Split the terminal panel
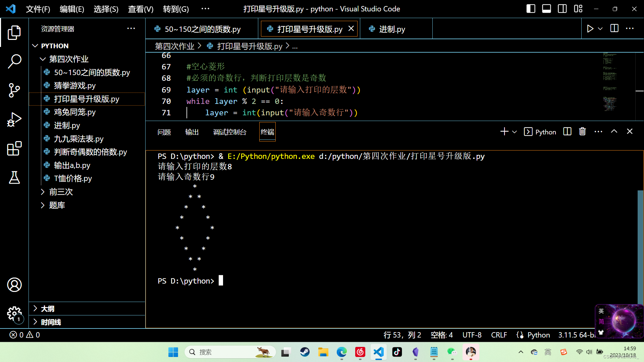644x362 pixels. 567,132
